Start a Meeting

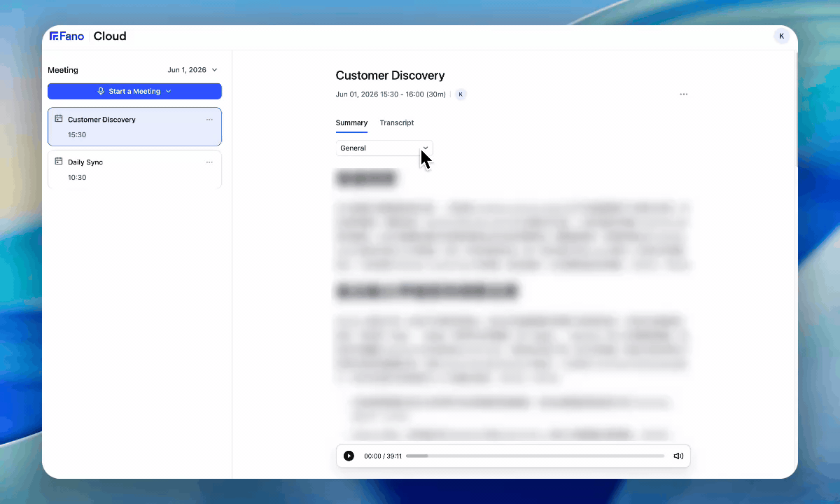point(134,91)
